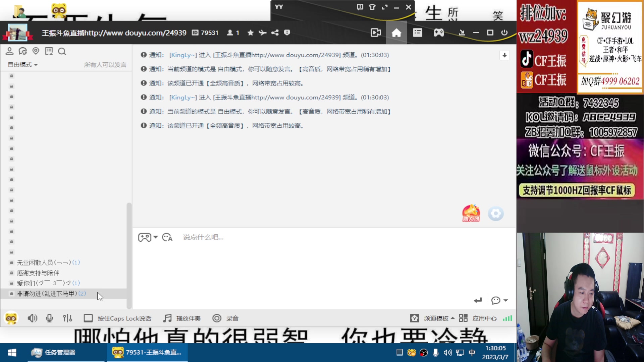Open the game center gamepad icon in header

click(x=439, y=33)
